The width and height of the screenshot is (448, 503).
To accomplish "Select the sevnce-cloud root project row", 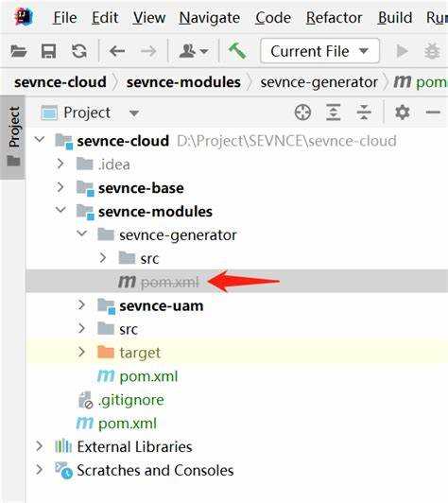I will click(237, 141).
